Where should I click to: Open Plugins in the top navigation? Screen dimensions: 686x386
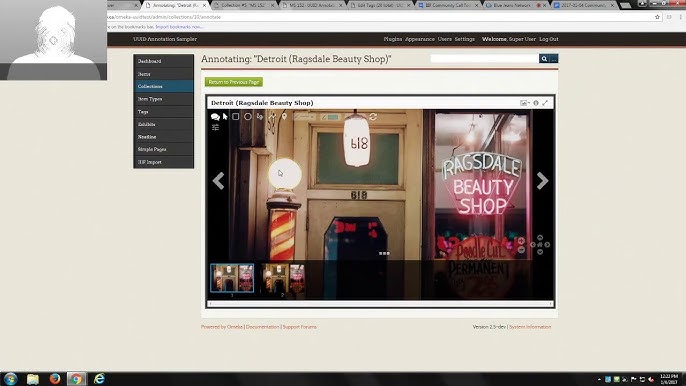[392, 39]
